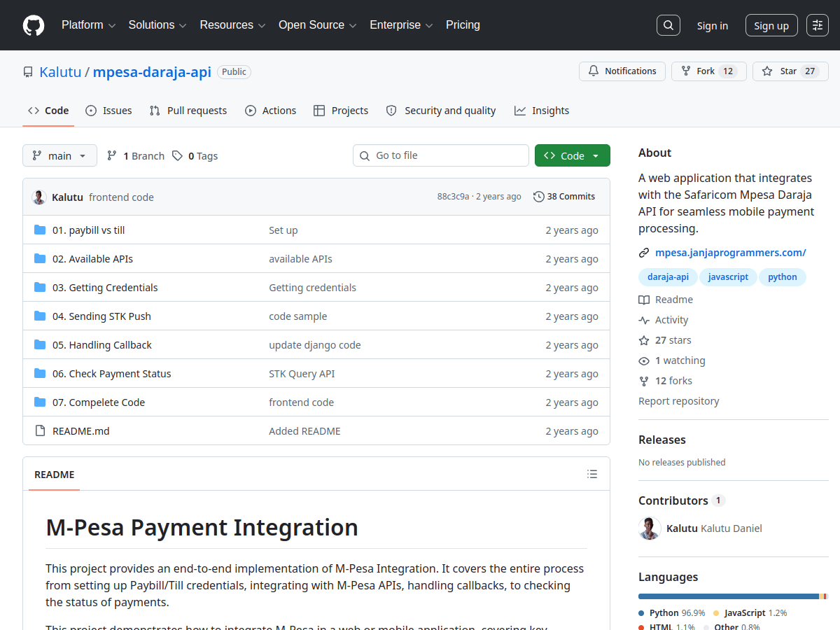The image size is (840, 630).
Task: Click the 38 Commits link
Action: [x=564, y=197]
